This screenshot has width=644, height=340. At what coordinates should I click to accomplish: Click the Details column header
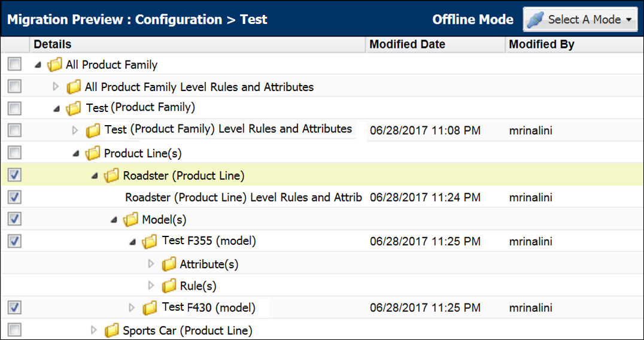tap(53, 44)
